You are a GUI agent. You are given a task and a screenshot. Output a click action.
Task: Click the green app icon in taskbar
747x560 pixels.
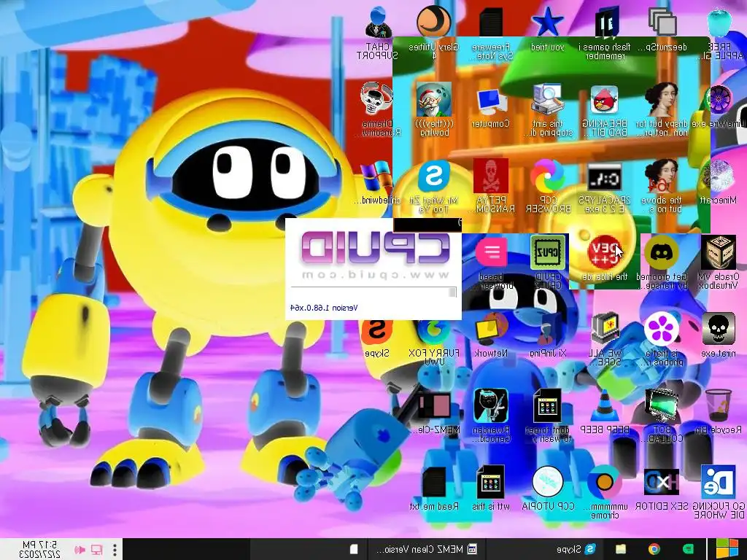click(688, 549)
